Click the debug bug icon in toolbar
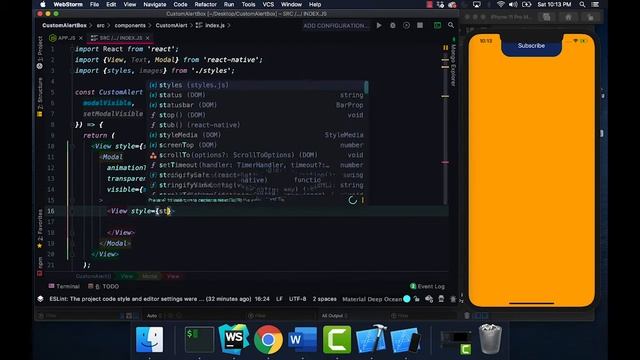This screenshot has height=360, width=640. click(x=393, y=25)
